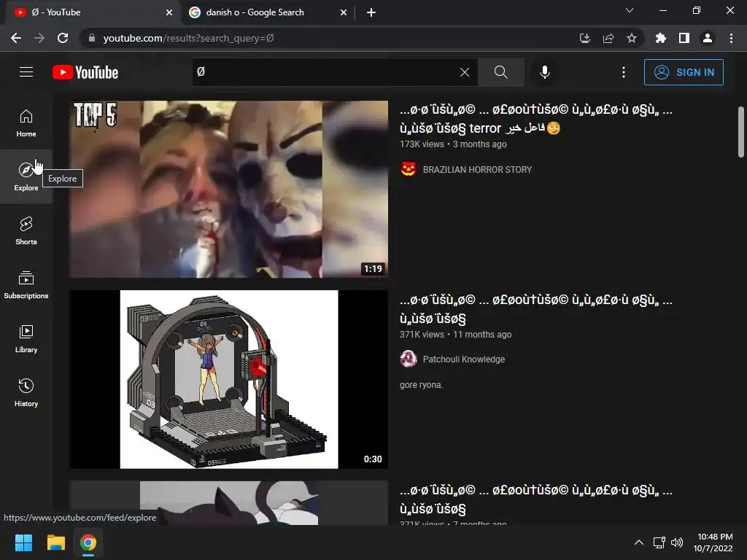
Task: Click the install/download page icon in address bar
Action: point(584,38)
